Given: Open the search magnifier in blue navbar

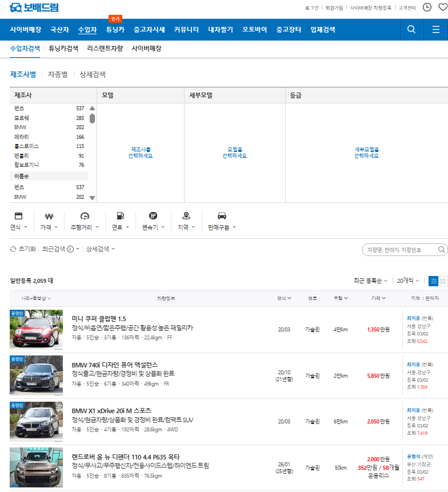Looking at the screenshot, I should click(x=411, y=29).
